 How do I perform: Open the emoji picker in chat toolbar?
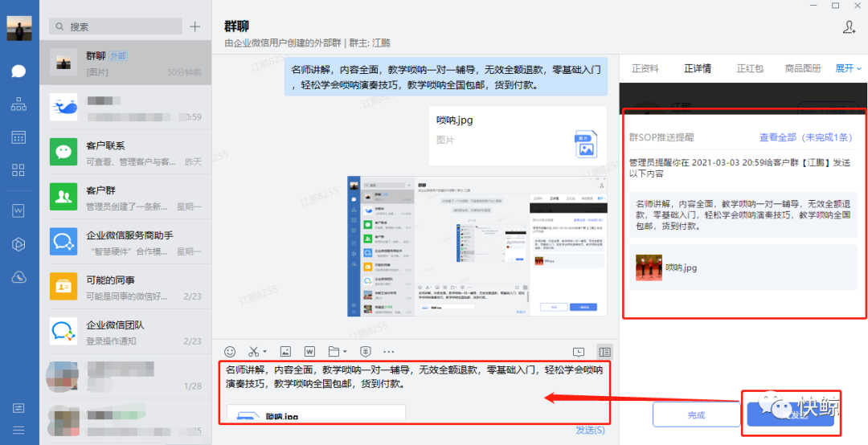[230, 352]
